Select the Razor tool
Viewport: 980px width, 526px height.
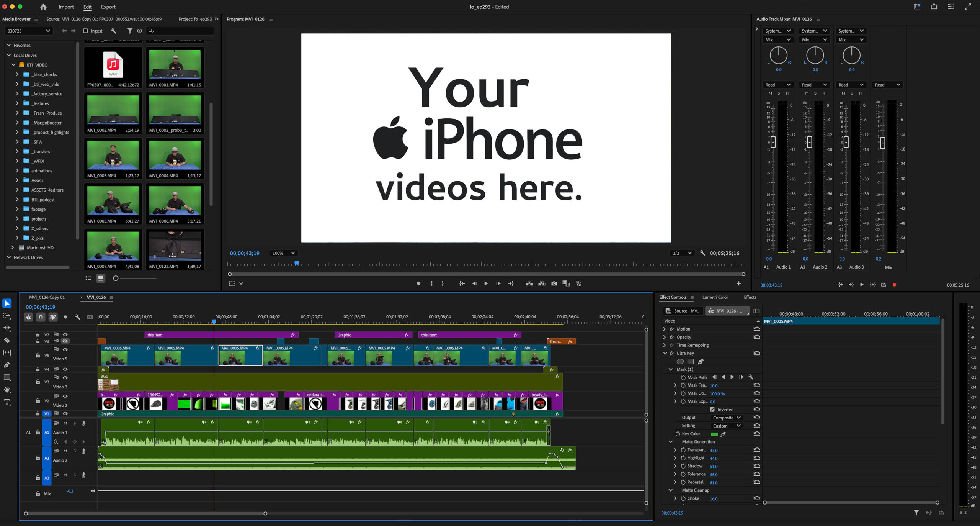pyautogui.click(x=7, y=340)
